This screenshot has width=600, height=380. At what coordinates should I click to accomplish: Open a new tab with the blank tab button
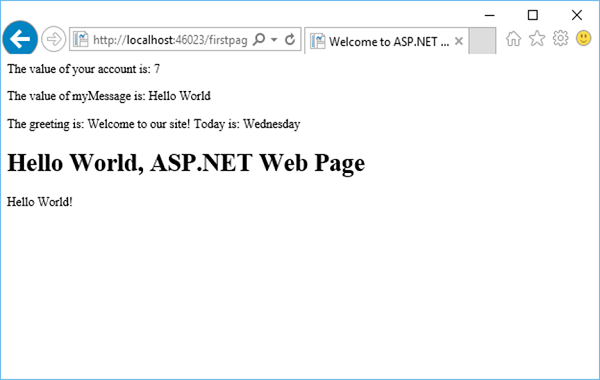tap(482, 41)
